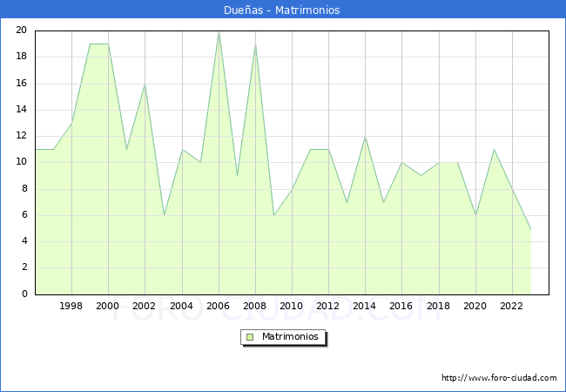Click the 2022 x-axis year label
Viewport: 566px width, 392px height.
coord(512,306)
